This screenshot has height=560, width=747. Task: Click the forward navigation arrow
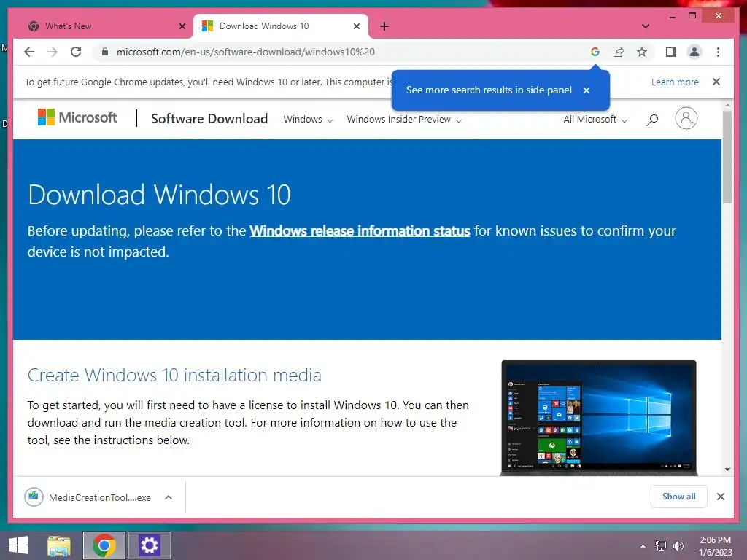pos(53,52)
